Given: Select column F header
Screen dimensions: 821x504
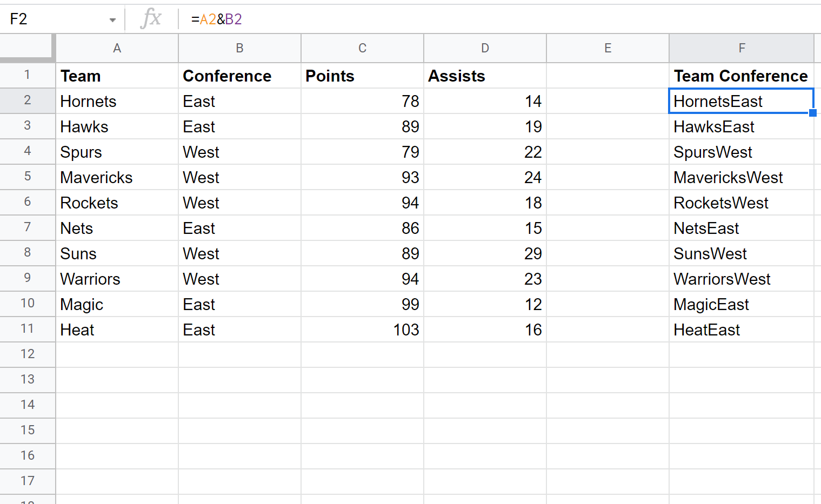Looking at the screenshot, I should pos(741,48).
